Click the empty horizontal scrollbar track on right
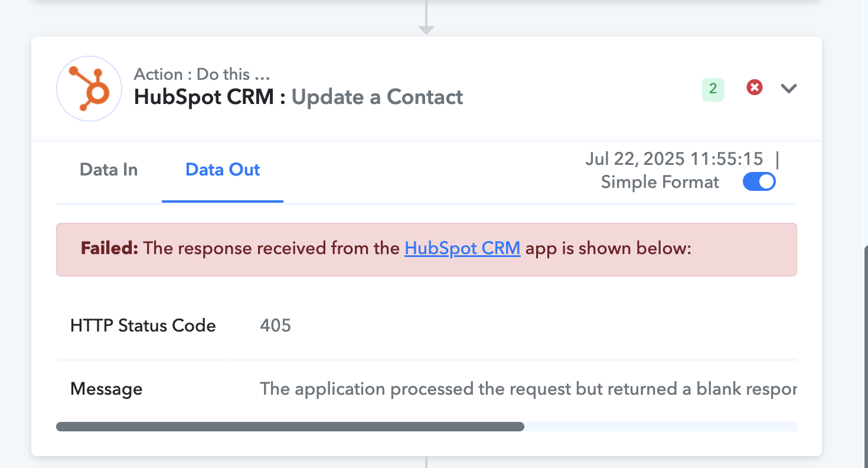The height and width of the screenshot is (468, 868). pyautogui.click(x=661, y=427)
